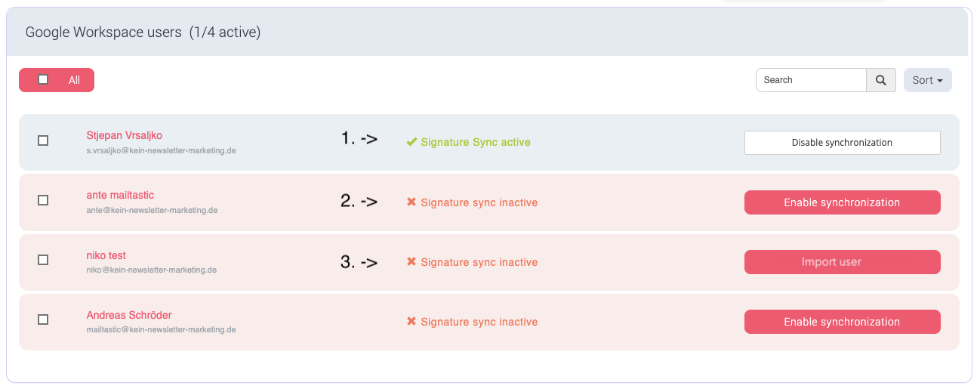Tick the Andreas Schröder checkbox
980x392 pixels.
click(43, 319)
